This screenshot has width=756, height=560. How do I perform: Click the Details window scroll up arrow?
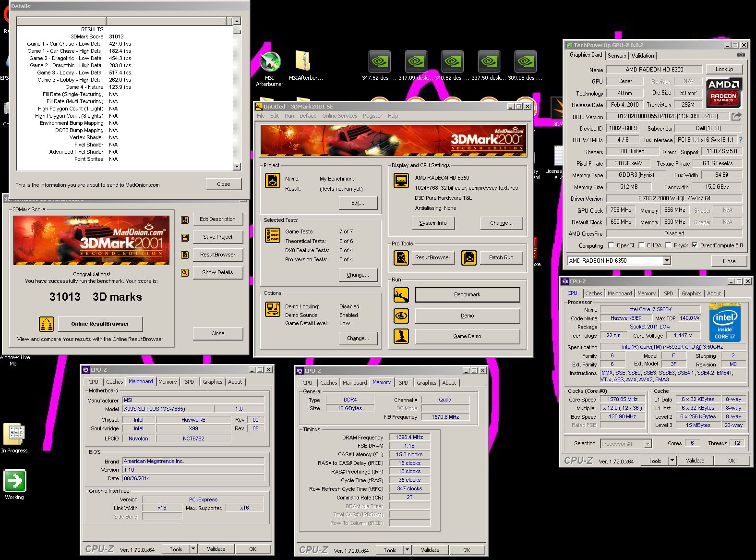237,21
